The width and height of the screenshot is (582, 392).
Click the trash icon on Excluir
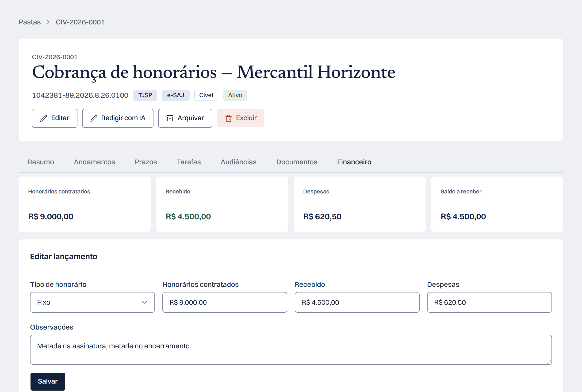(228, 118)
